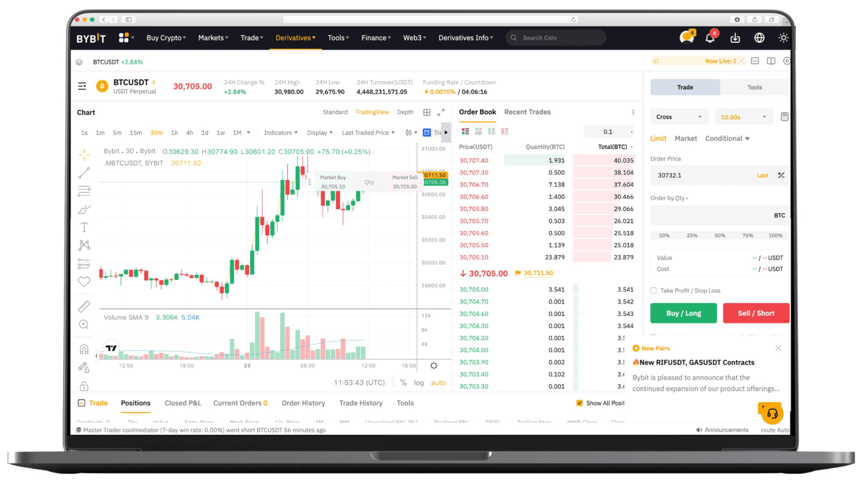Select the brush drawing tool
This screenshot has width=868, height=488.
pyautogui.click(x=84, y=209)
